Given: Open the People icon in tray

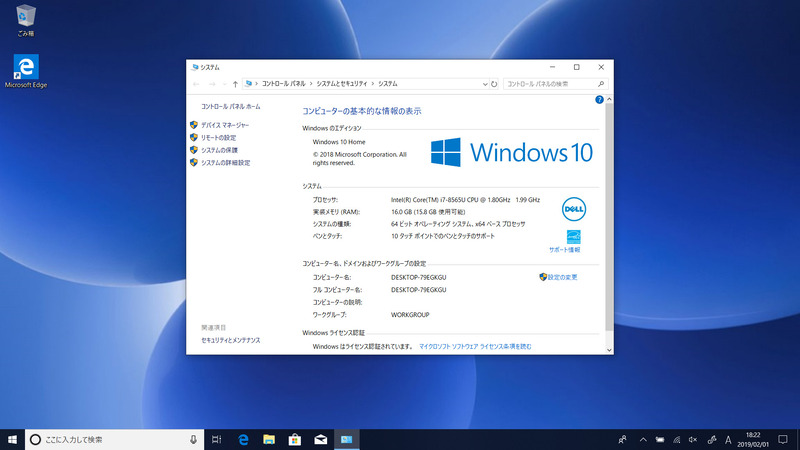Looking at the screenshot, I should tap(622, 439).
